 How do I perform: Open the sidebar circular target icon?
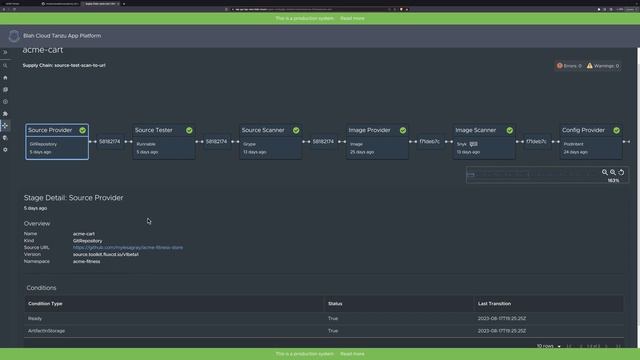[5, 102]
